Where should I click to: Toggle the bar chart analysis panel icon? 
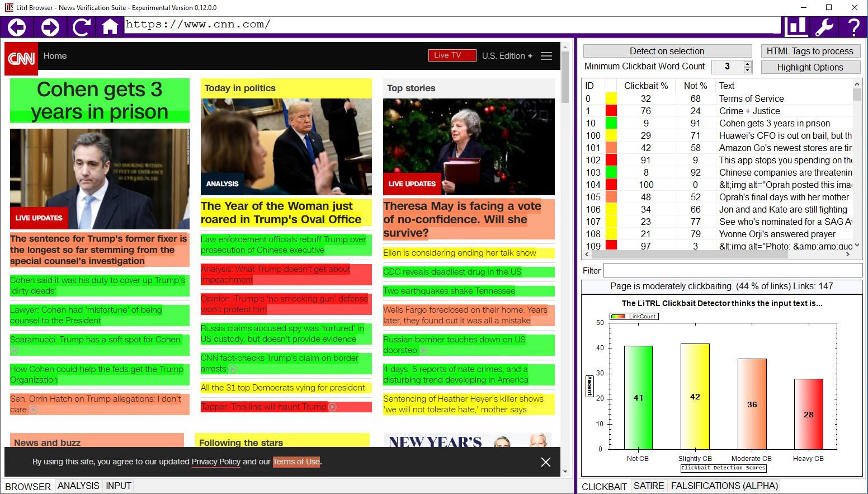[795, 26]
